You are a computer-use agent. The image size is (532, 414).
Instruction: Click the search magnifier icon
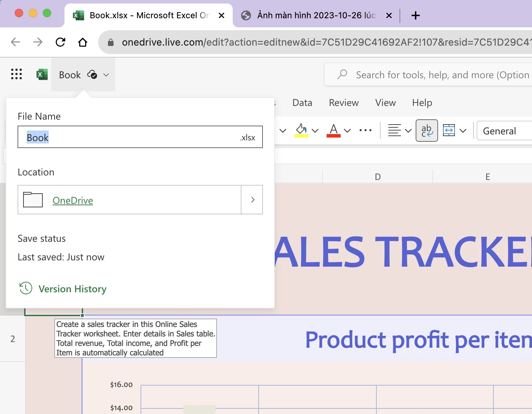(x=342, y=74)
